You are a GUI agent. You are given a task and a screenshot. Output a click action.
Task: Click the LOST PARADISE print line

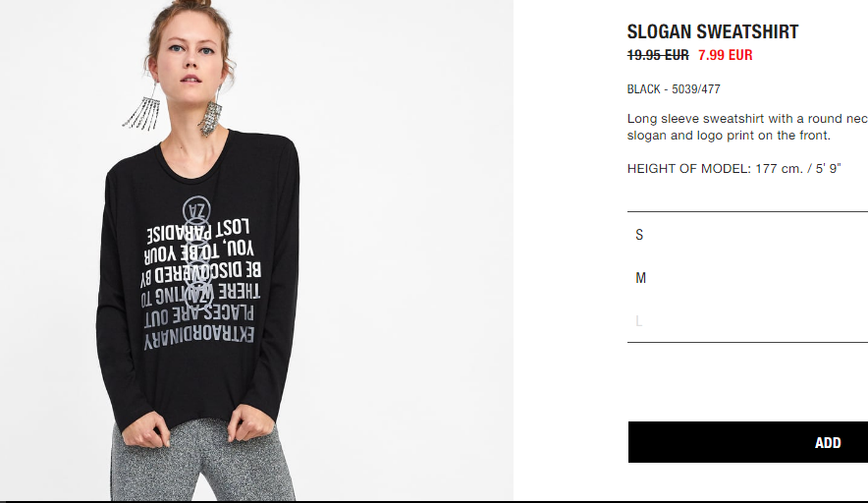pyautogui.click(x=198, y=231)
